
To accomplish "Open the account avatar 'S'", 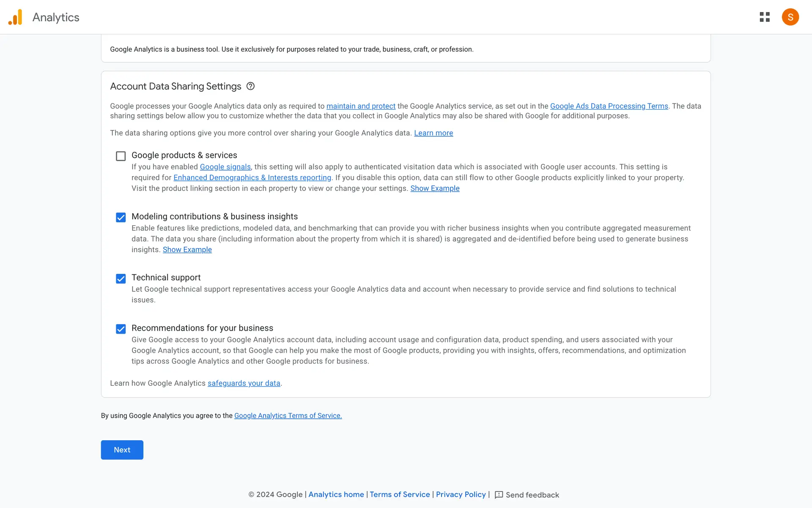I will (790, 17).
